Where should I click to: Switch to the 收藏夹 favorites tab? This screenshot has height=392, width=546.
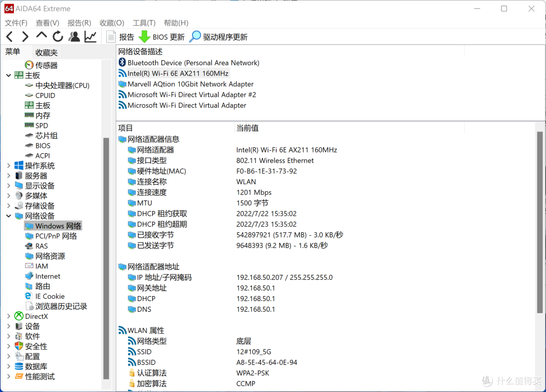tap(47, 53)
